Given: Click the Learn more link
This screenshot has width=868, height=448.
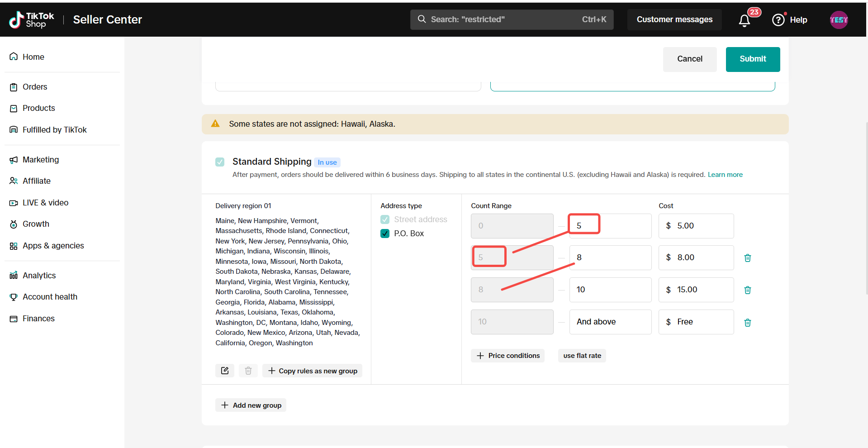Looking at the screenshot, I should pyautogui.click(x=725, y=175).
